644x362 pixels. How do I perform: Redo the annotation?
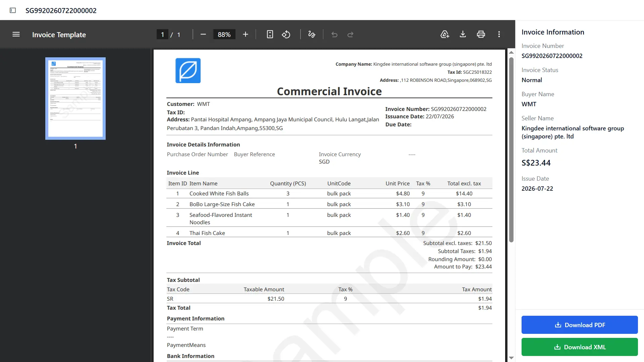click(x=350, y=35)
